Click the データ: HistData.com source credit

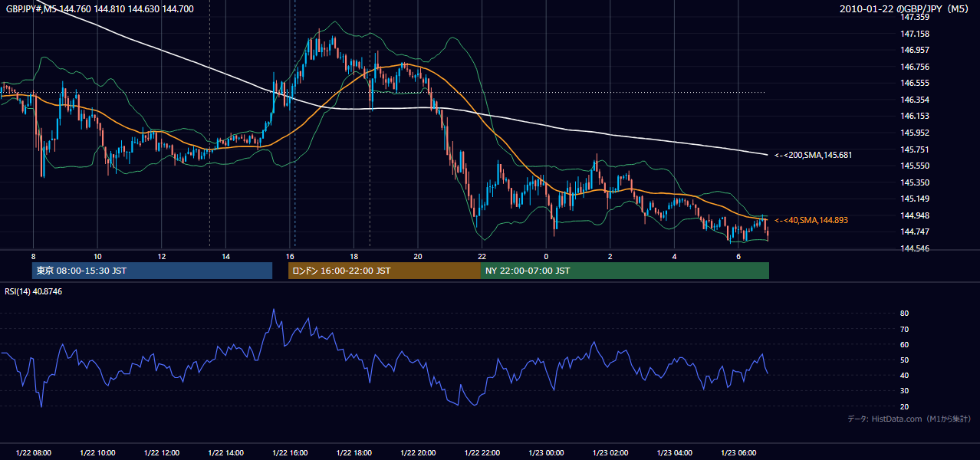point(909,419)
